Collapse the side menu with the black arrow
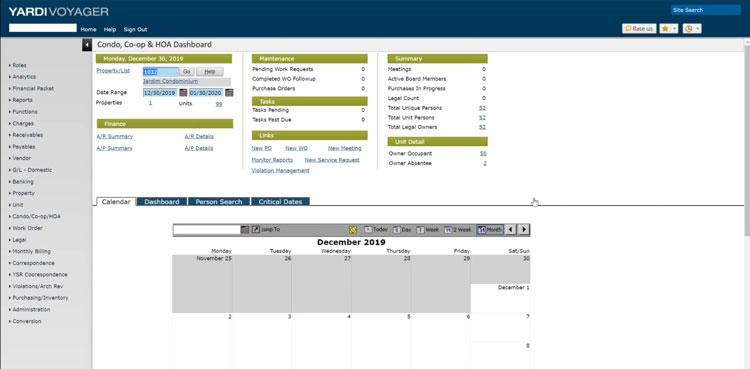The height and width of the screenshot is (369, 750). [x=87, y=45]
